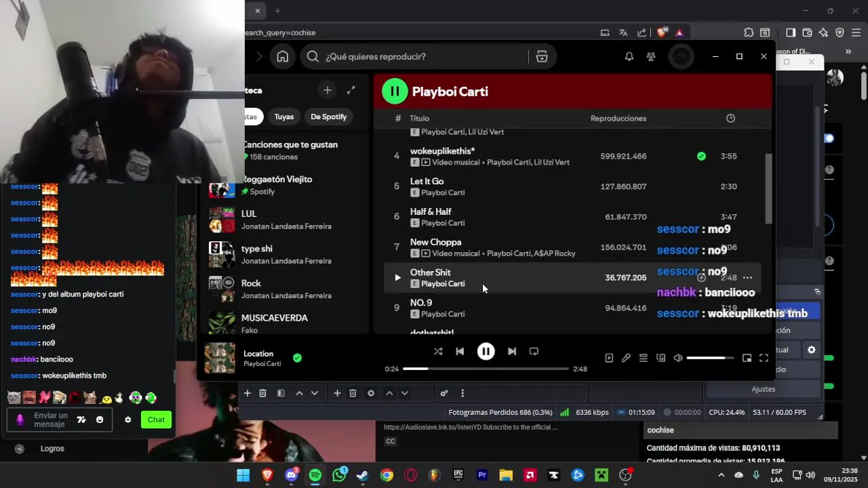Click the green Chat send button
The image size is (868, 488).
coord(156,420)
